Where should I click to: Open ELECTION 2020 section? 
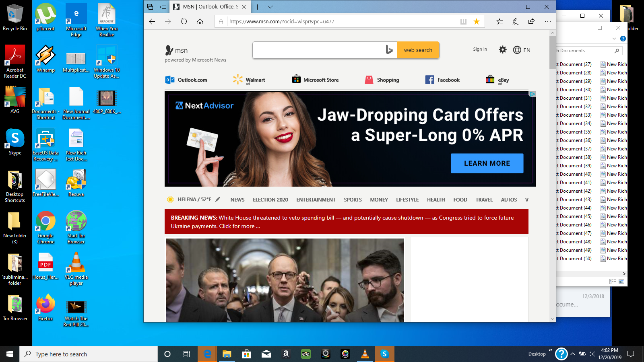(x=270, y=200)
